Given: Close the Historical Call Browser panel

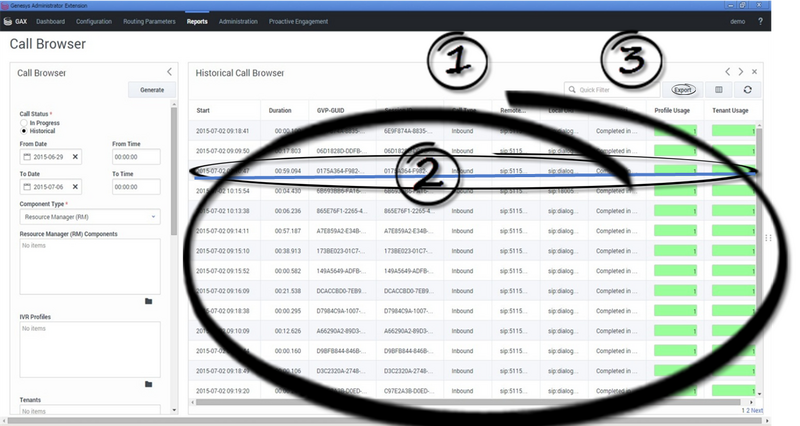Looking at the screenshot, I should tap(755, 72).
